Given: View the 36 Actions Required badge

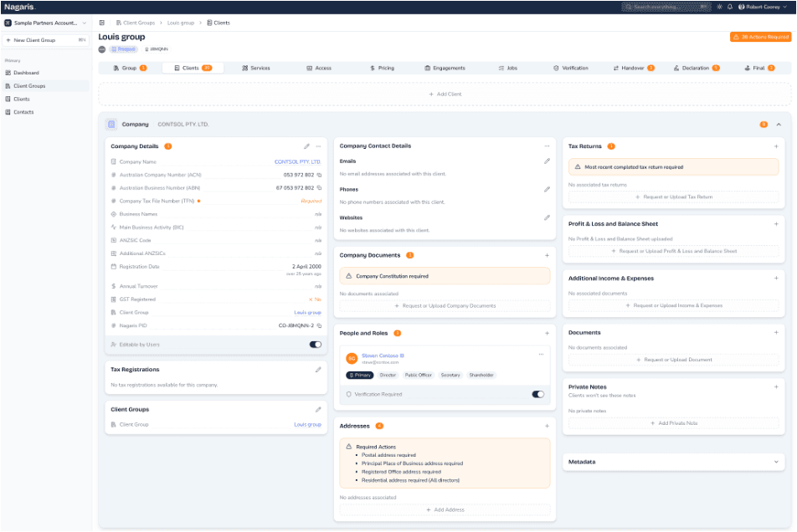Looking at the screenshot, I should (x=758, y=37).
